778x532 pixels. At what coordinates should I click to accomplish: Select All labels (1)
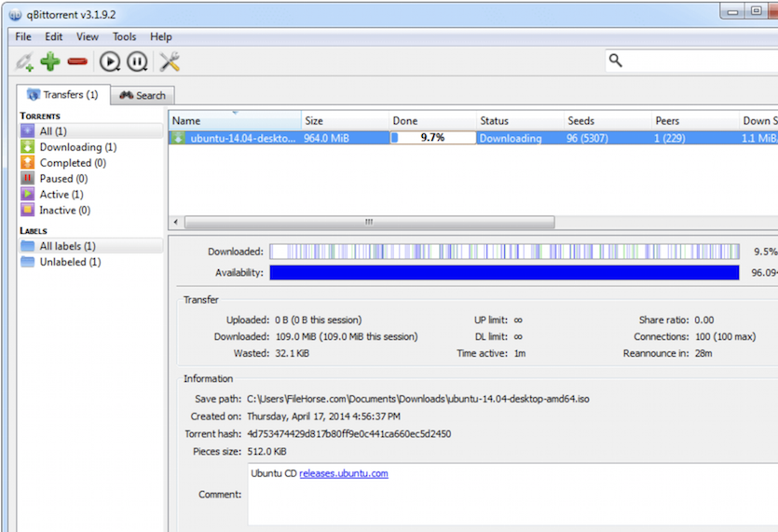[x=90, y=246]
